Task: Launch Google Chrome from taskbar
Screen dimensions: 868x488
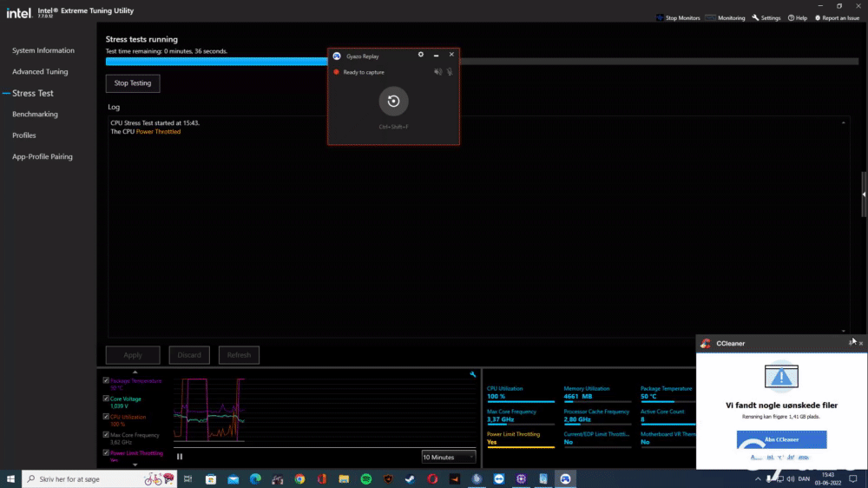Action: click(299, 478)
